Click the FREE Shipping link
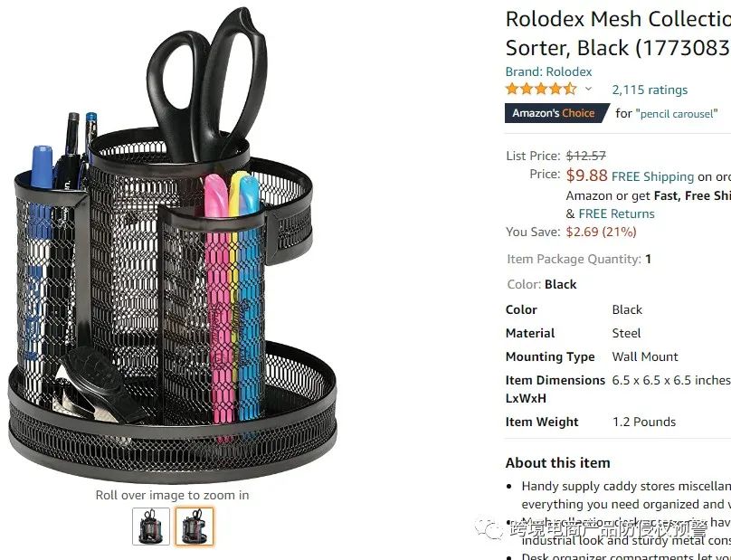The height and width of the screenshot is (560, 731). pos(652,176)
